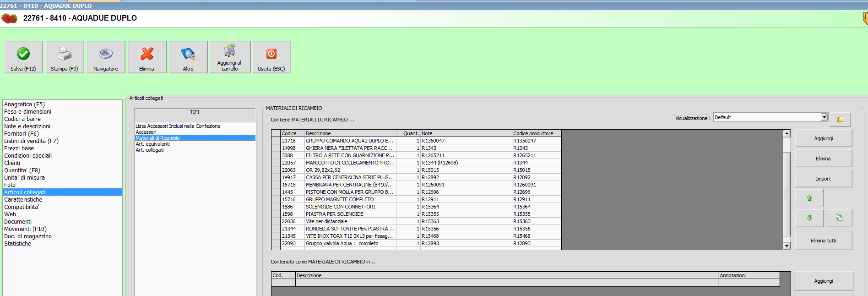Click note cell R1260091 for MEMBRANA row
The image size is (868, 296).
(x=466, y=185)
